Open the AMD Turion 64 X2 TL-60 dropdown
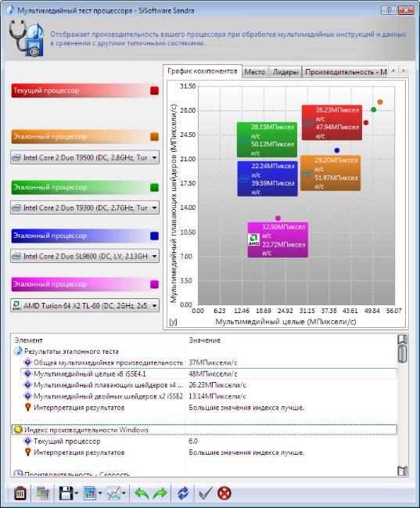The width and height of the screenshot is (420, 508). [84, 305]
